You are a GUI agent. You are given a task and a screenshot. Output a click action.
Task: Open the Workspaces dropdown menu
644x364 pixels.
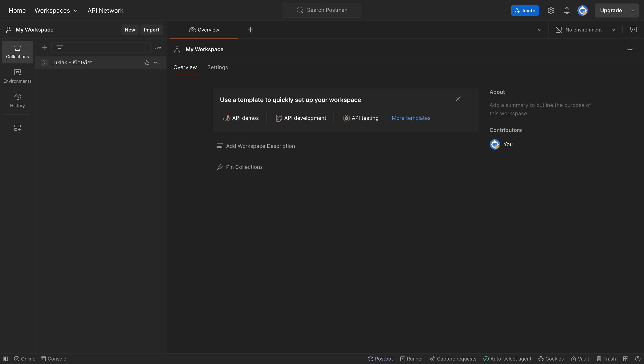coord(56,10)
